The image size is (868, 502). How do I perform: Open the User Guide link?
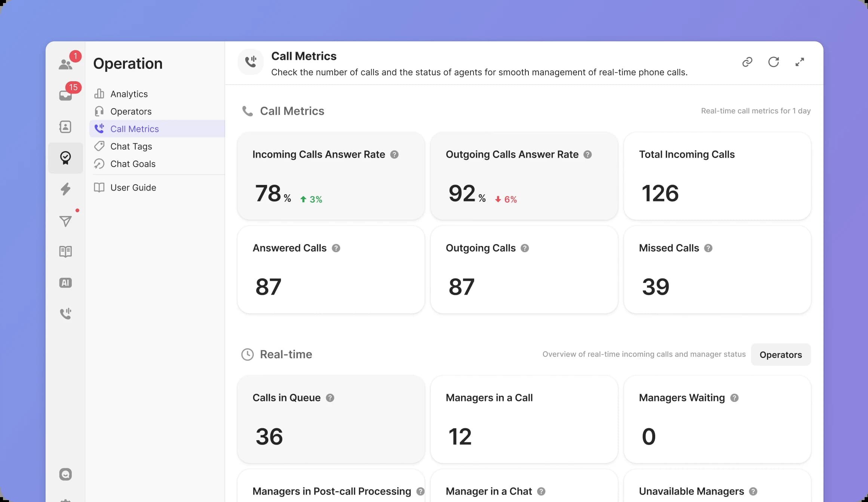coord(133,188)
